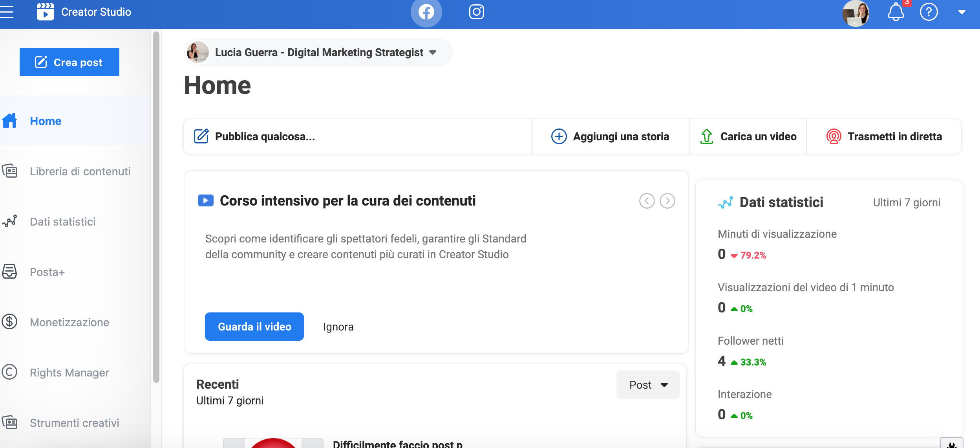
Task: Open the help question mark icon
Action: [x=929, y=12]
